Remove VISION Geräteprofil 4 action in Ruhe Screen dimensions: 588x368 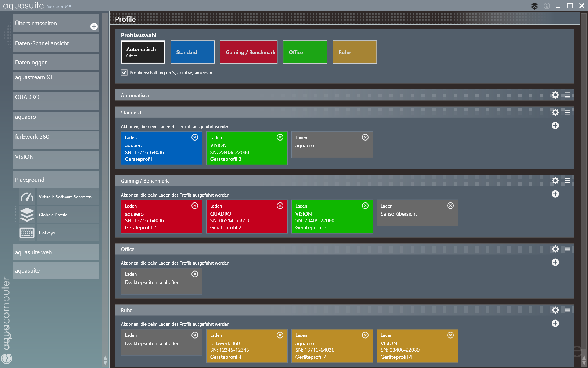[x=451, y=335]
